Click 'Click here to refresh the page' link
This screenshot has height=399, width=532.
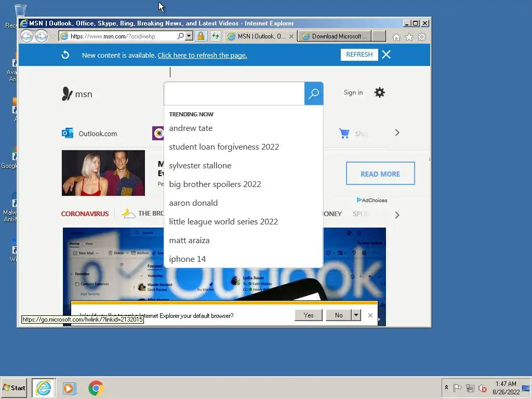click(202, 55)
